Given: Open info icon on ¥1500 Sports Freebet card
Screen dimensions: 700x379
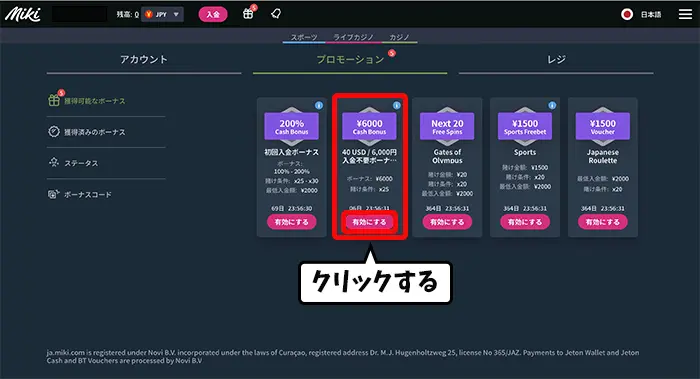Looking at the screenshot, I should pos(552,105).
